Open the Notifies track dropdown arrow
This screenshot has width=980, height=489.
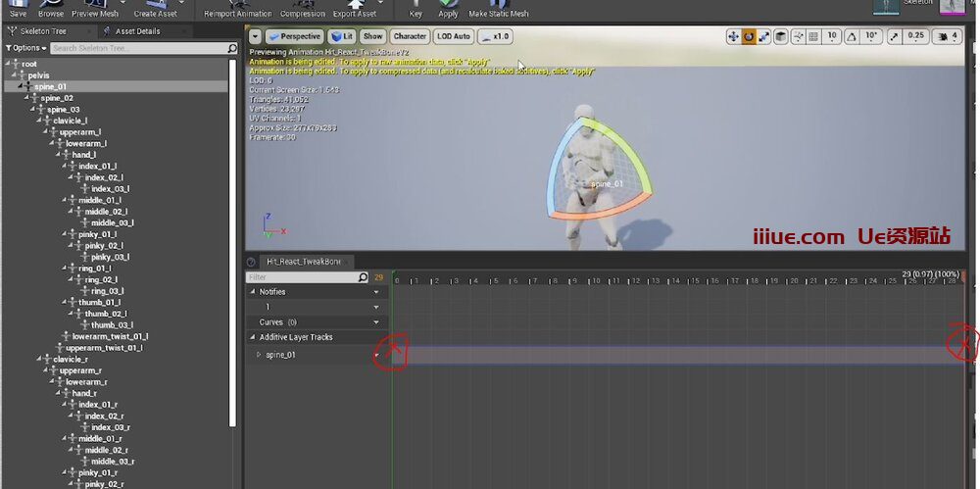tap(376, 292)
